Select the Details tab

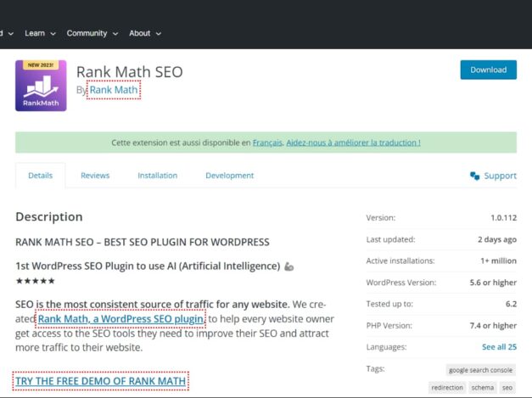coord(41,176)
